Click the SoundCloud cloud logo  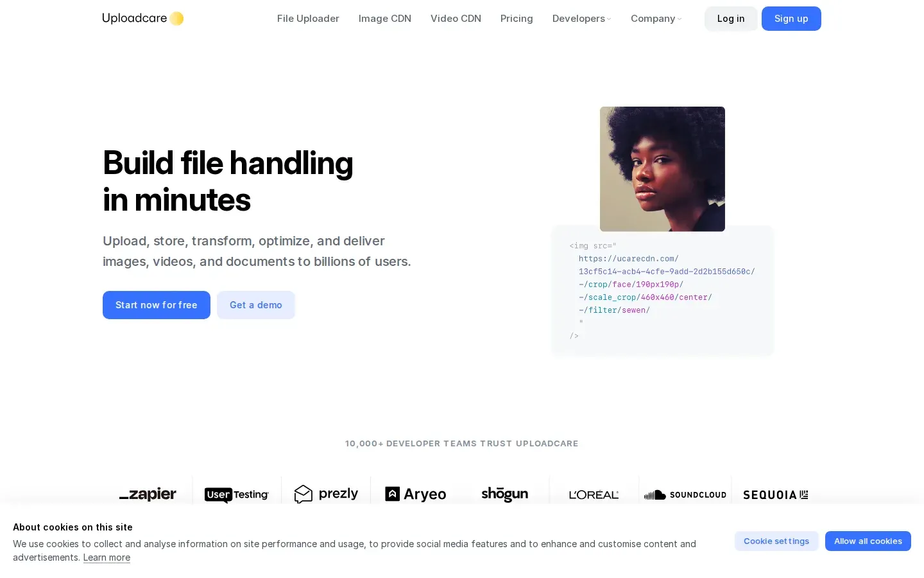[655, 495]
